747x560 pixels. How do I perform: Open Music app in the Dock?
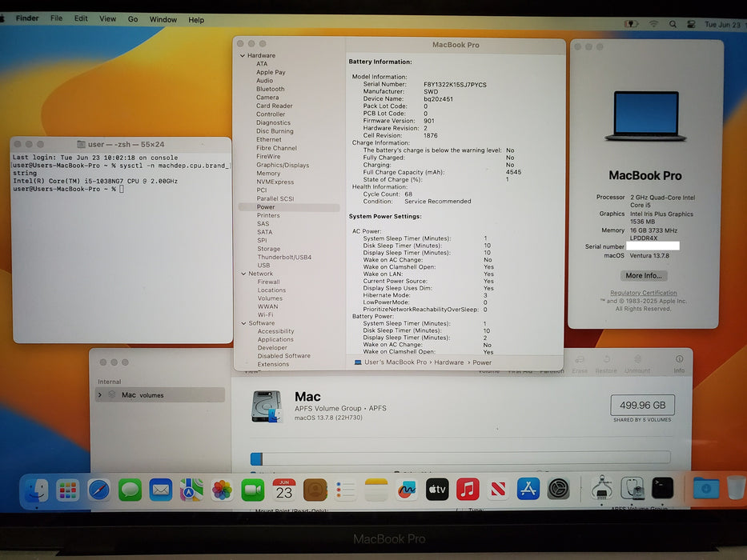[468, 490]
